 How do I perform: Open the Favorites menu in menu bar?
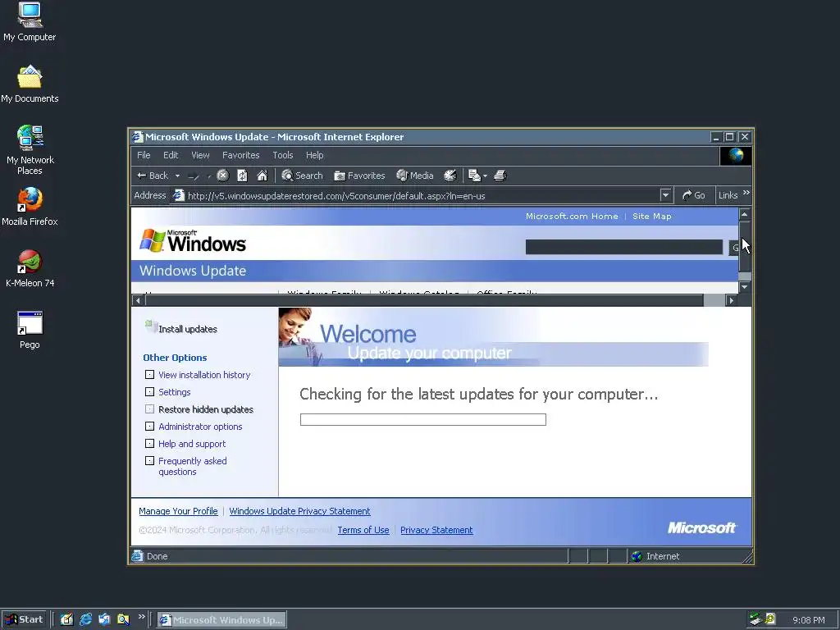(240, 155)
